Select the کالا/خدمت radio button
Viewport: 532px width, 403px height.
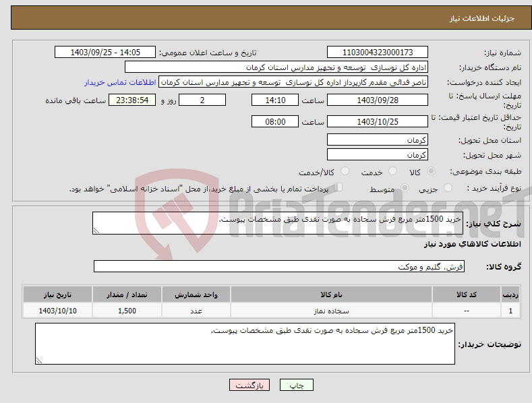(345, 171)
